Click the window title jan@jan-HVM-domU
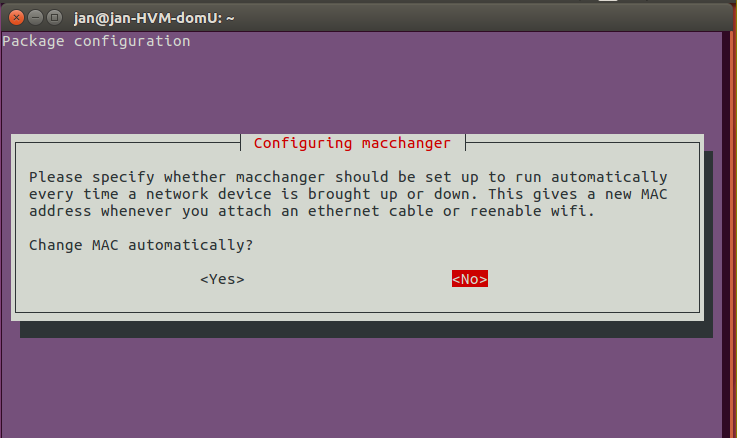The width and height of the screenshot is (737, 438). click(154, 18)
